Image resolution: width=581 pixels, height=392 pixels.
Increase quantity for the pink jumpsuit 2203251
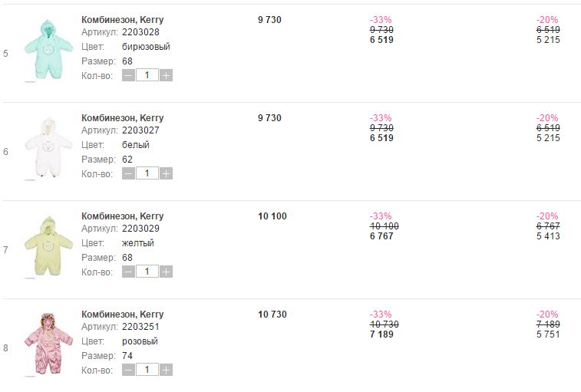[166, 370]
